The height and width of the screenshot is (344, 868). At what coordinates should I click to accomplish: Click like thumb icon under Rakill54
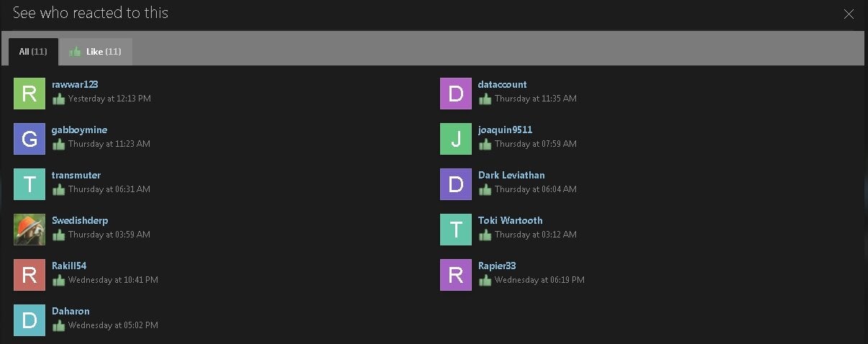coord(58,280)
